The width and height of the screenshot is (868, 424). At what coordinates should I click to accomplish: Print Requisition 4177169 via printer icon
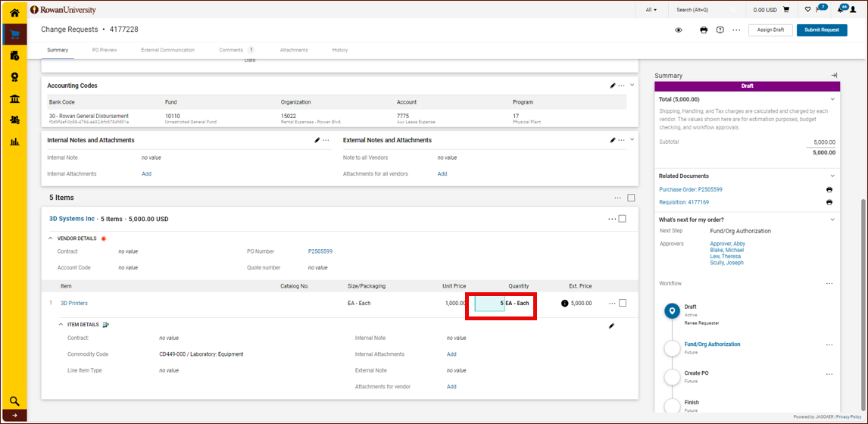[x=829, y=202]
